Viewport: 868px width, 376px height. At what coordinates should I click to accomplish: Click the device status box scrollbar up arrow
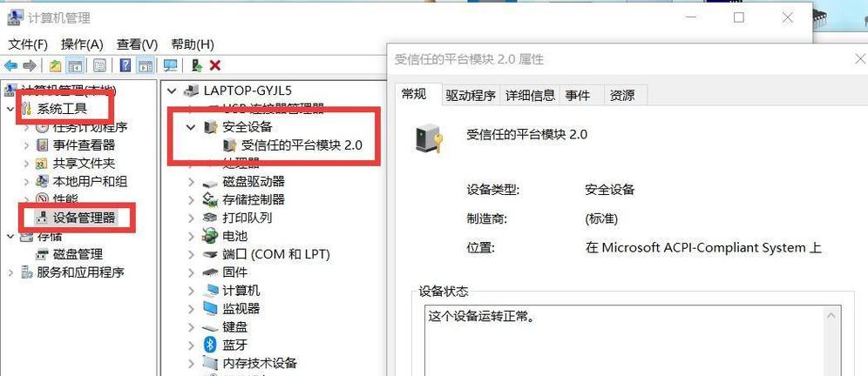point(831,316)
